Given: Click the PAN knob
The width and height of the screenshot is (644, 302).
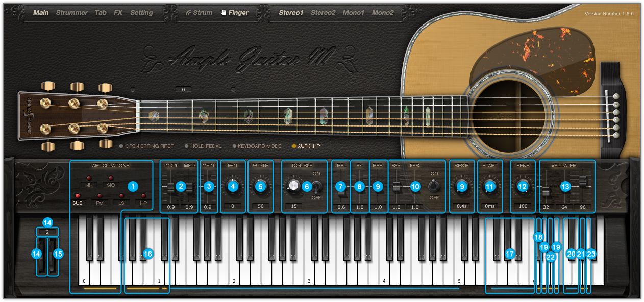Looking at the screenshot, I should pyautogui.click(x=233, y=187).
